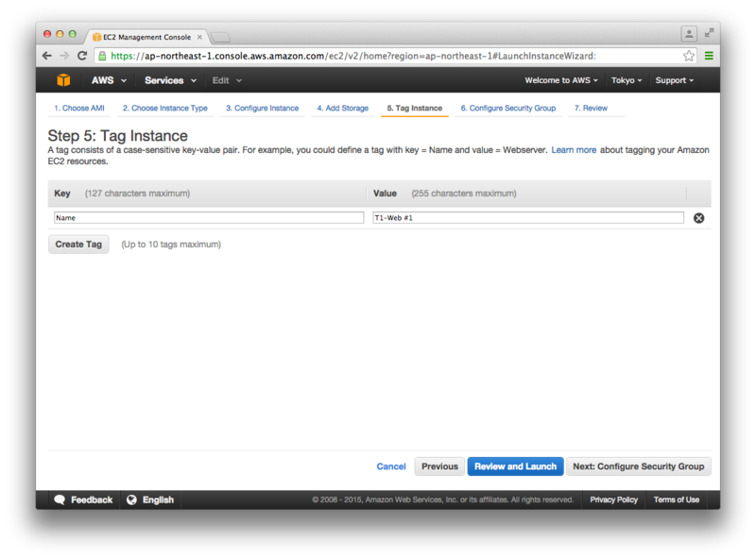Click the Cancel link
The image size is (756, 559).
pos(391,466)
